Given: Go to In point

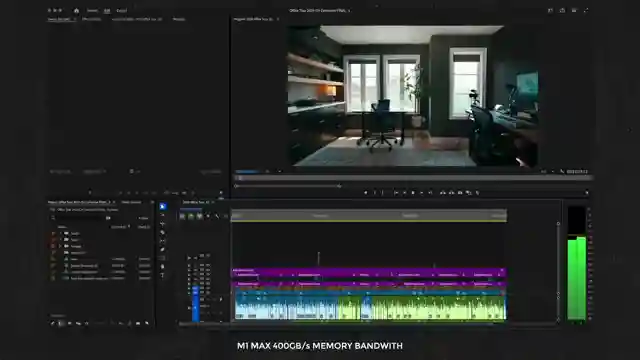Looking at the screenshot, I should tap(396, 193).
